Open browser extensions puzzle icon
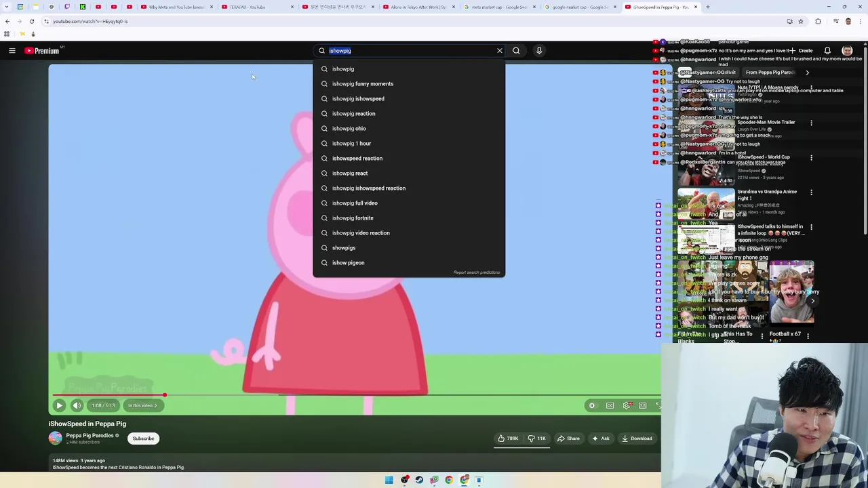Viewport: 868px width, 488px height. pyautogui.click(x=818, y=21)
